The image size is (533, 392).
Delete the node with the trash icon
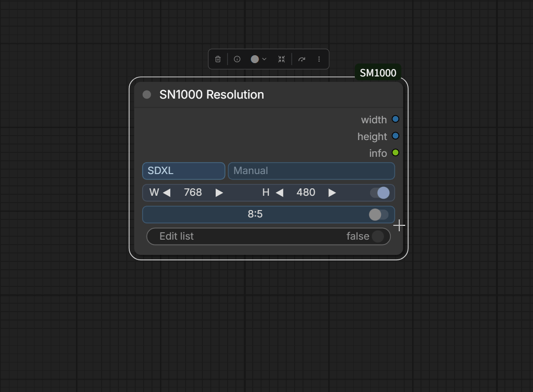218,59
